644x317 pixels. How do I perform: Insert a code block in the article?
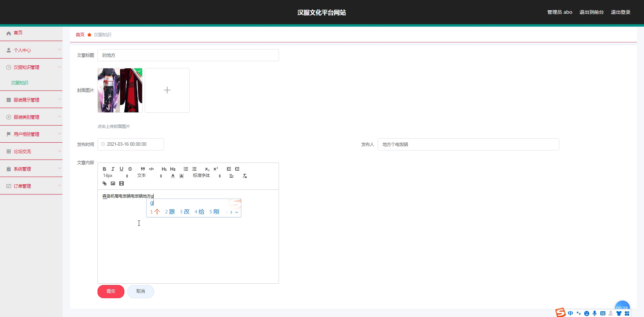click(x=152, y=169)
